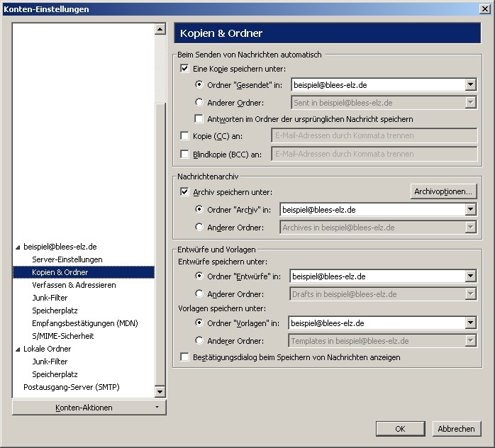Open Verfassen & Adressieren settings
Viewport: 495px width, 448px height.
point(74,285)
